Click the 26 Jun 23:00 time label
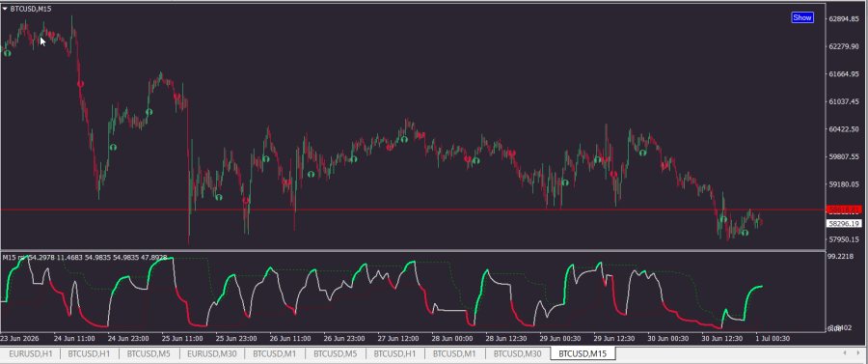 (343, 339)
